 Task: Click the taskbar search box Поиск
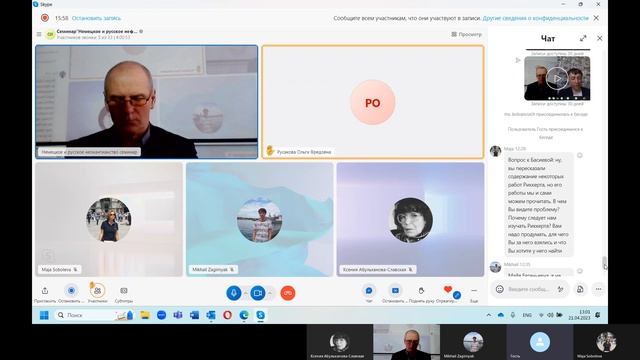pyautogui.click(x=95, y=315)
